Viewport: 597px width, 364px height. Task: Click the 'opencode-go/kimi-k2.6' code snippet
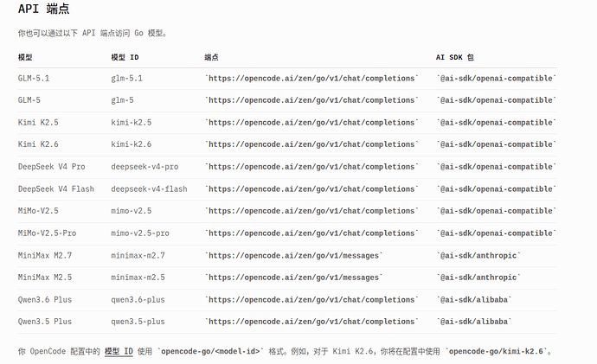point(496,351)
